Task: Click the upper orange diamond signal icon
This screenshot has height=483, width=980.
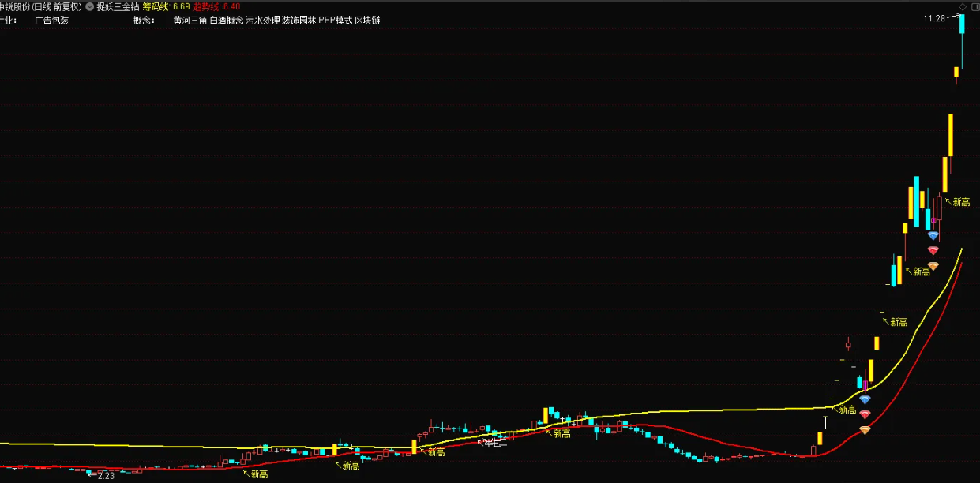Action: click(933, 266)
